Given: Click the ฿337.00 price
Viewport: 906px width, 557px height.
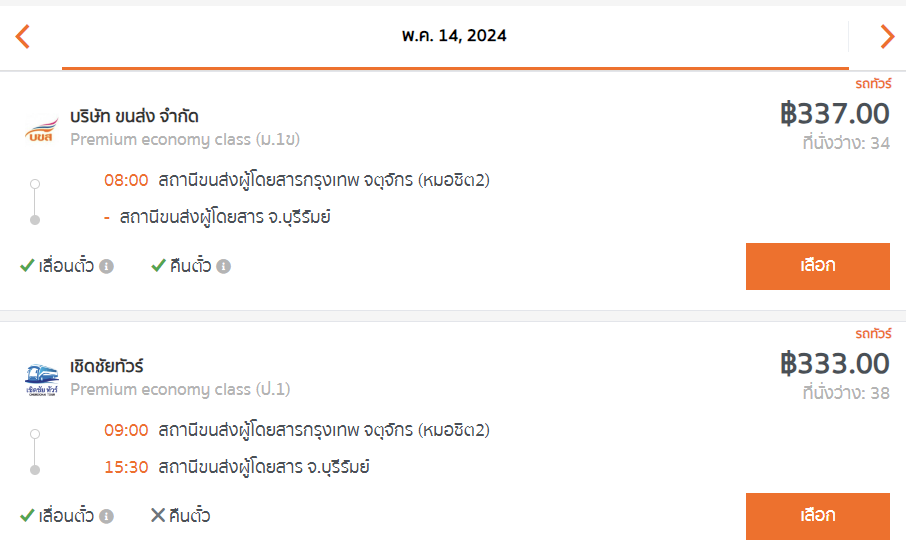Looking at the screenshot, I should tap(835, 113).
